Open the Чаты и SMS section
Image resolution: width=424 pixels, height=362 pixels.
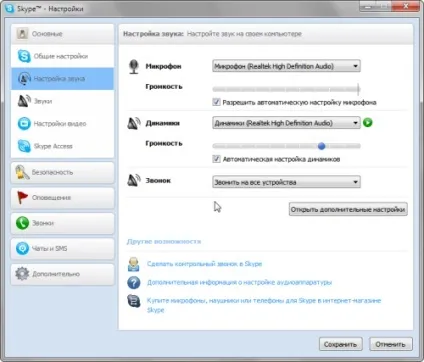pyautogui.click(x=62, y=248)
